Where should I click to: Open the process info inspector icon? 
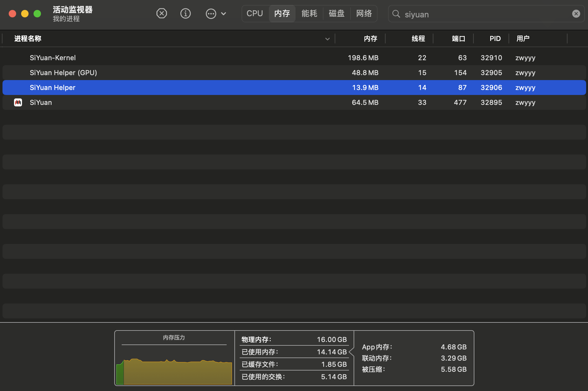185,14
